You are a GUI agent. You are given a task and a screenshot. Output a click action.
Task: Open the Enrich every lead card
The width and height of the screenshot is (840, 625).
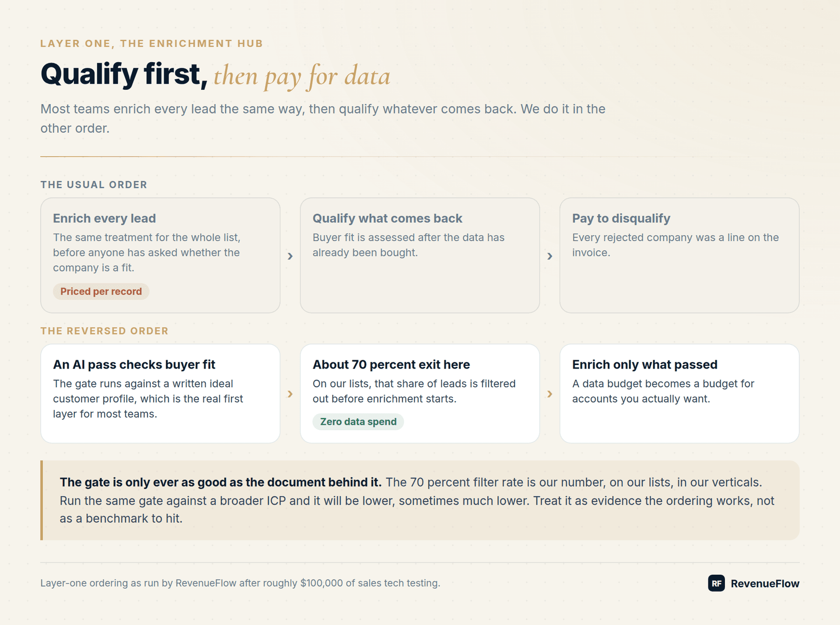point(160,255)
